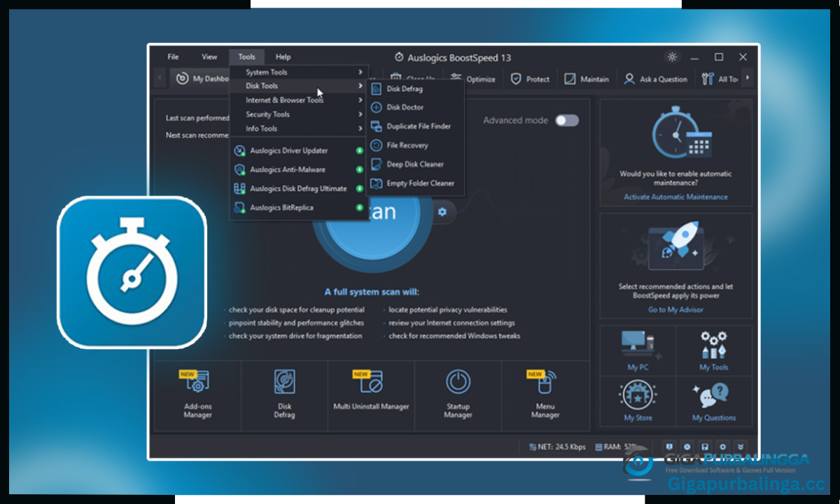Open Disk Defrag from the Disk Tools submenu

point(414,89)
